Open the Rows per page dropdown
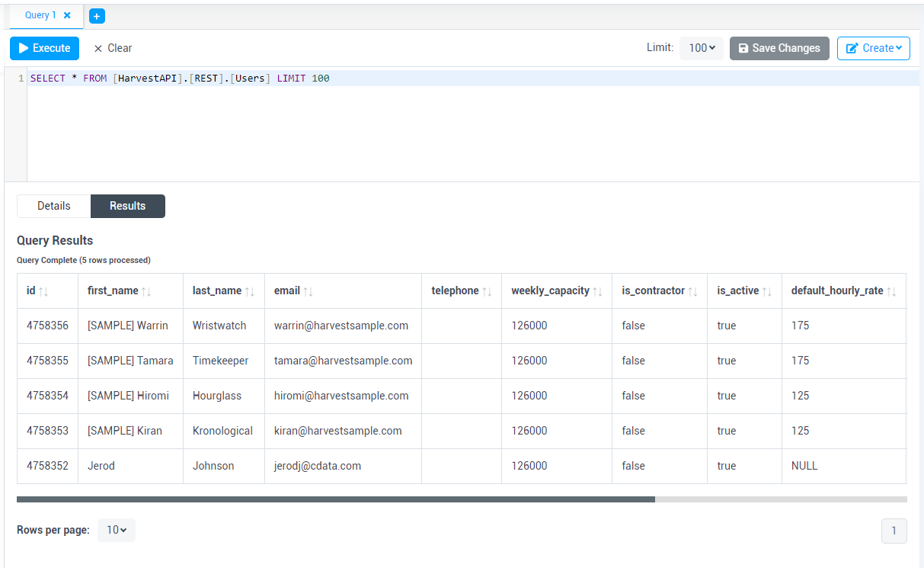 [117, 530]
